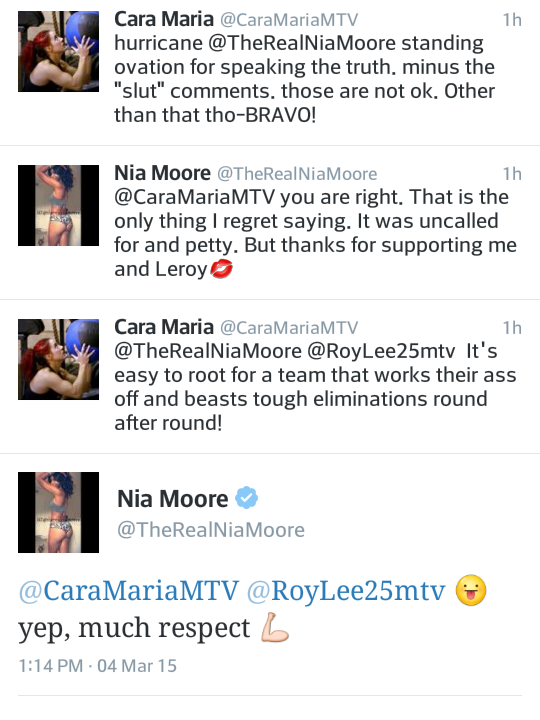Tap the tongue-out face emoji

471,590
